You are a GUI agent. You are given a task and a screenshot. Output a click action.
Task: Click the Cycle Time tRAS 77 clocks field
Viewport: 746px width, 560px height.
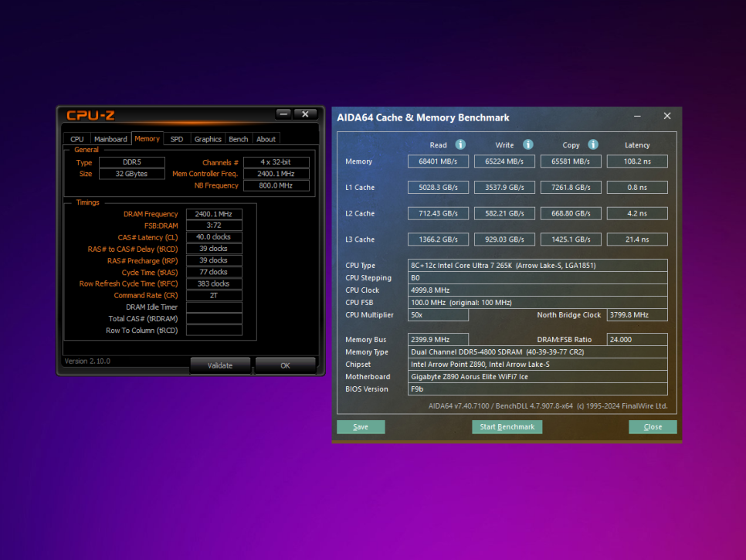214,272
